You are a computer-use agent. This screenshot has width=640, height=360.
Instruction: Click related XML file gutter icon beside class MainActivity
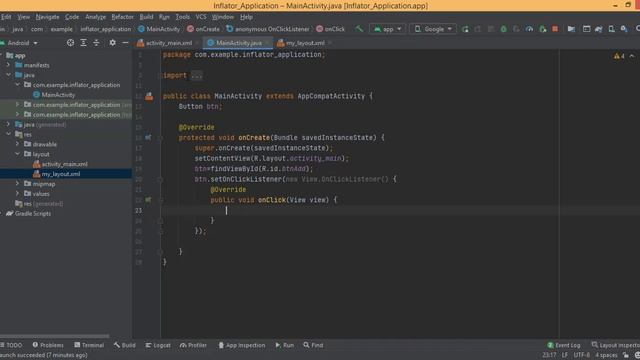[149, 96]
